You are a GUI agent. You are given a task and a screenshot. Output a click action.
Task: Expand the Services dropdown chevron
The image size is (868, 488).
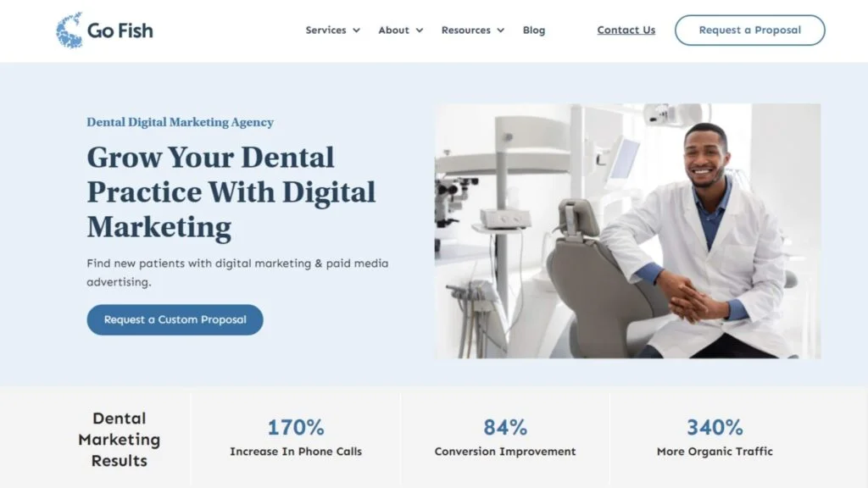(357, 30)
